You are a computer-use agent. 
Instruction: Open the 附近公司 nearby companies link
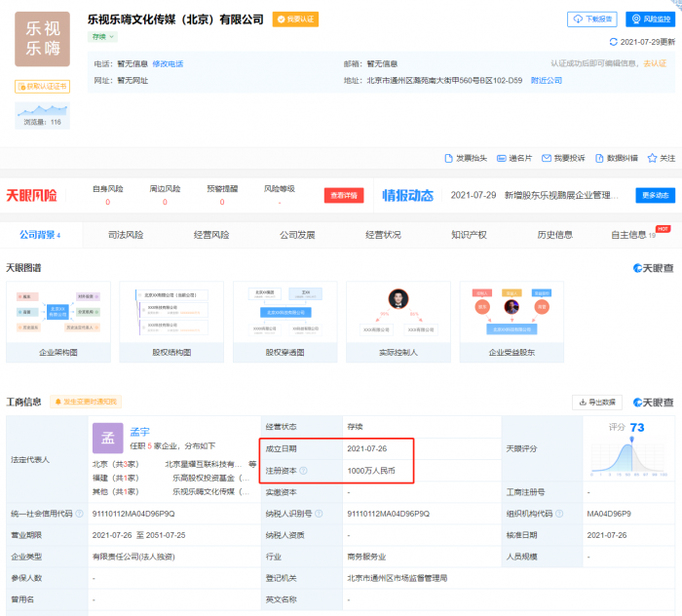[x=547, y=80]
